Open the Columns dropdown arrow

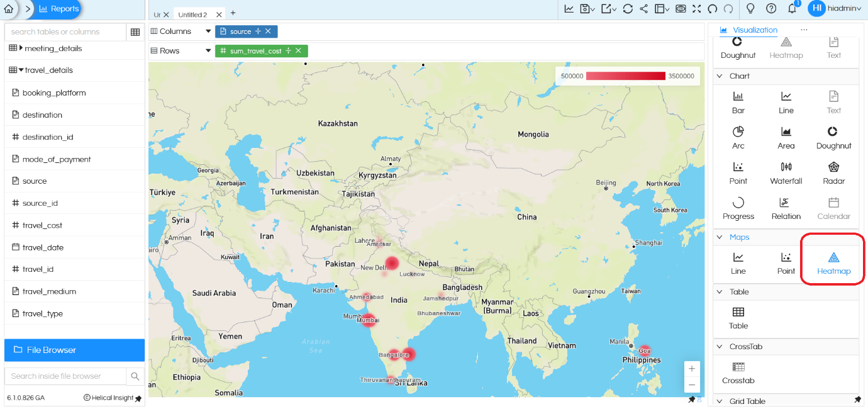tap(208, 31)
